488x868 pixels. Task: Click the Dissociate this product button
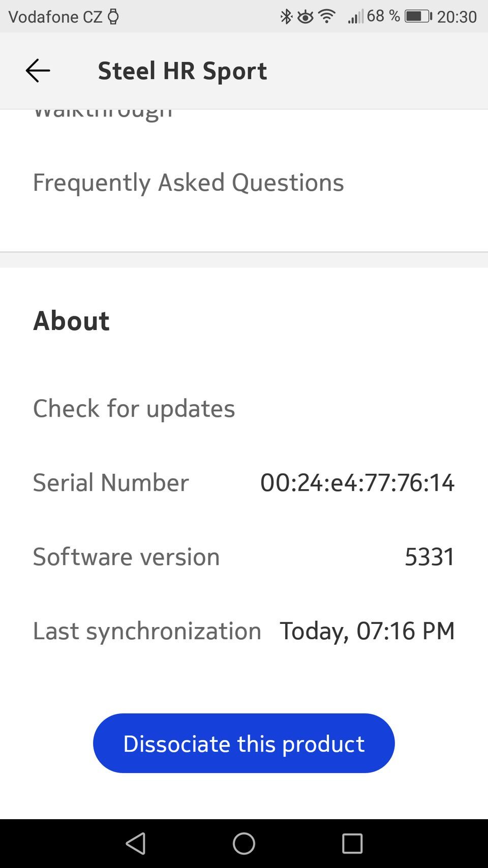[243, 743]
